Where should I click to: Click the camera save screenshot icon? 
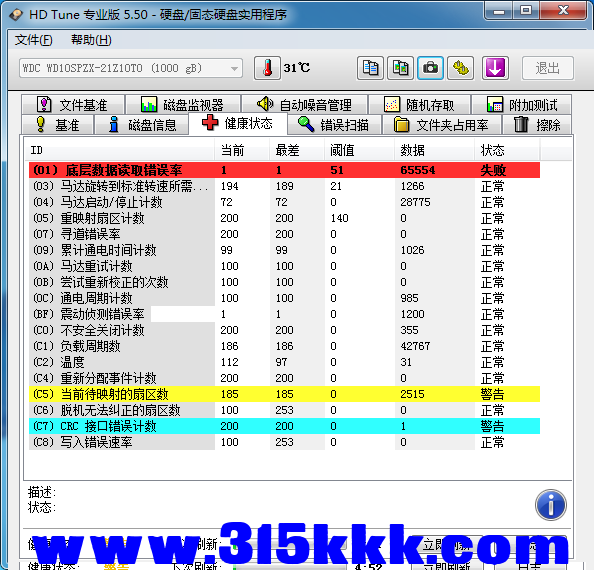coord(430,68)
